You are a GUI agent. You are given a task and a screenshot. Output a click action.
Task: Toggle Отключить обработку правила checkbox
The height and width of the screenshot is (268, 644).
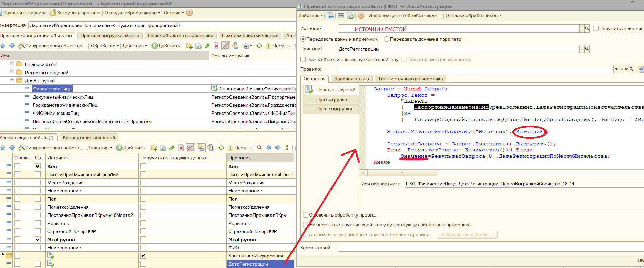click(x=306, y=215)
